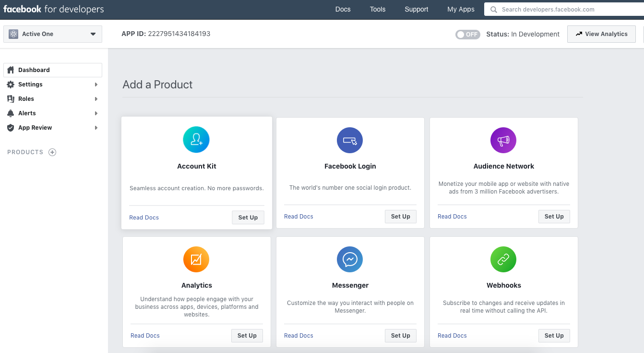Image resolution: width=644 pixels, height=353 pixels.
Task: Click the Audience Network megaphone icon
Action: click(x=503, y=141)
